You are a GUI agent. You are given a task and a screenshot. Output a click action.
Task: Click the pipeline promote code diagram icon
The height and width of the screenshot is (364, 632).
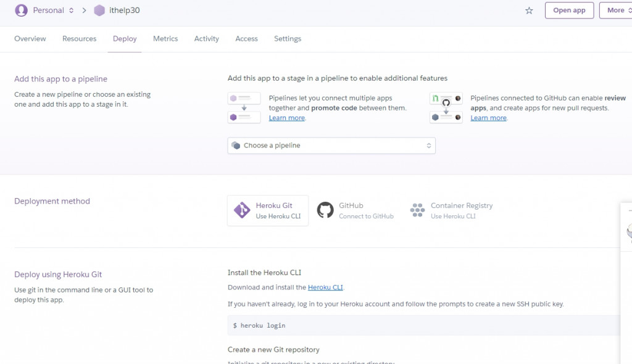(244, 107)
